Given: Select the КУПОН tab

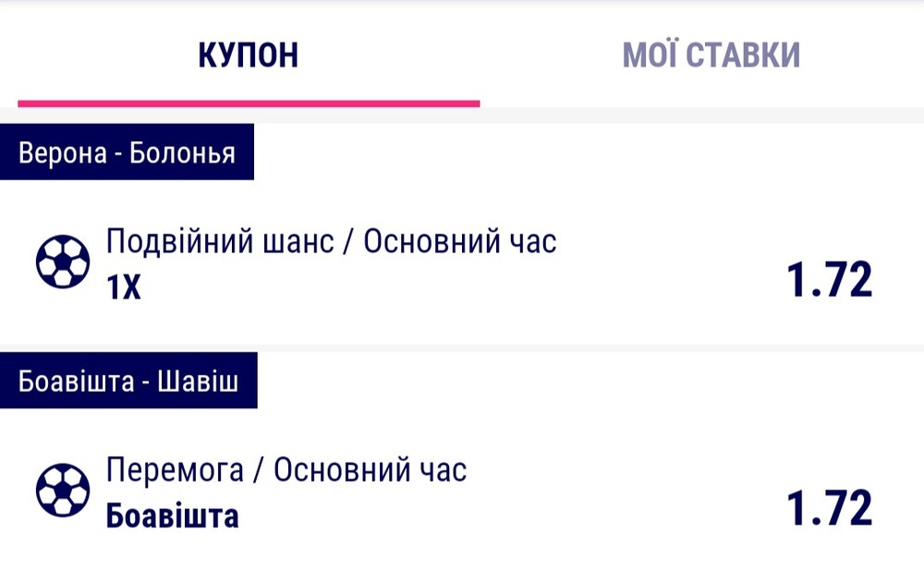Looking at the screenshot, I should pos(248,55).
